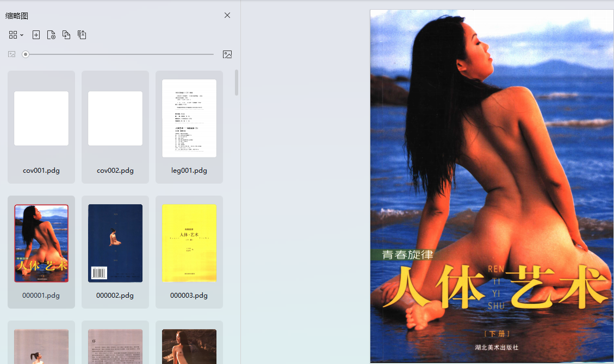
Task: Open the leg001.pdg page thumbnail
Action: [x=189, y=118]
